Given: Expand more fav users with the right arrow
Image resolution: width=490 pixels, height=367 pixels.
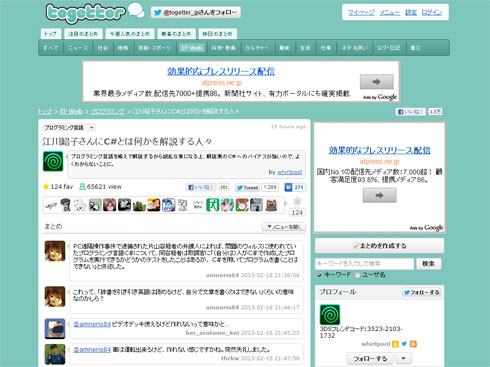Looking at the screenshot, I should click(286, 203).
